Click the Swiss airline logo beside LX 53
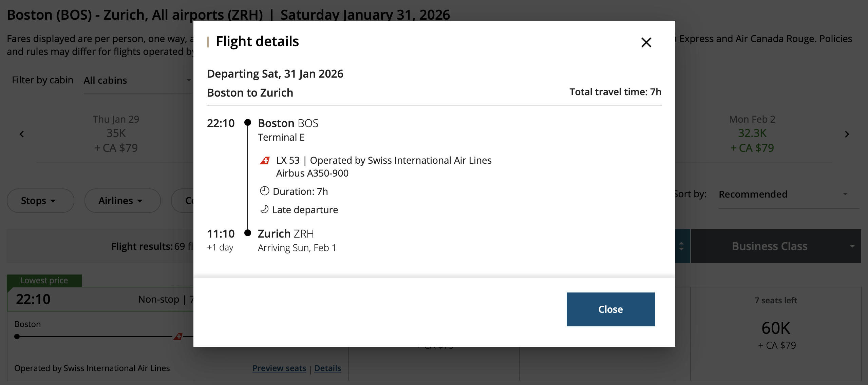Viewport: 868px width, 385px height. point(265,160)
